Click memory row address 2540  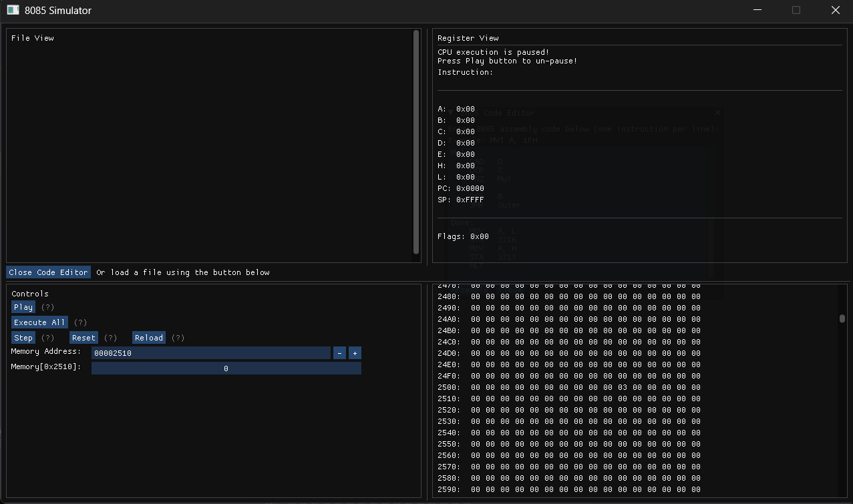[449, 433]
